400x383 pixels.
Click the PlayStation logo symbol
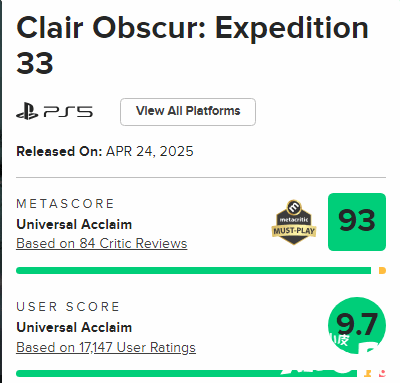click(27, 111)
